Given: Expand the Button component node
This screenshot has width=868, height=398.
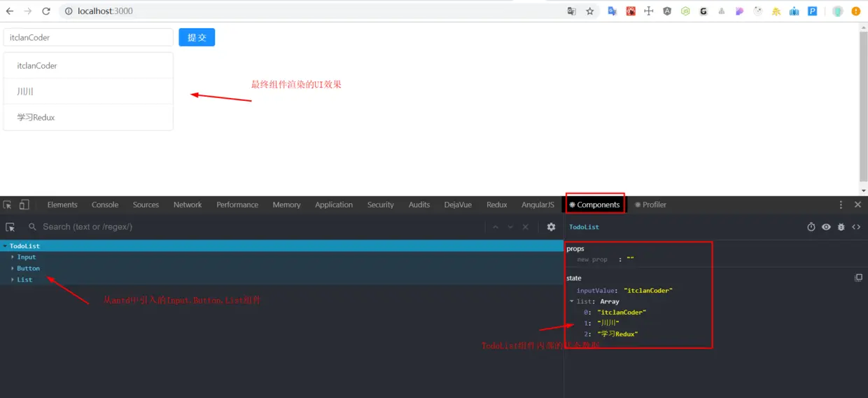Looking at the screenshot, I should (x=13, y=268).
